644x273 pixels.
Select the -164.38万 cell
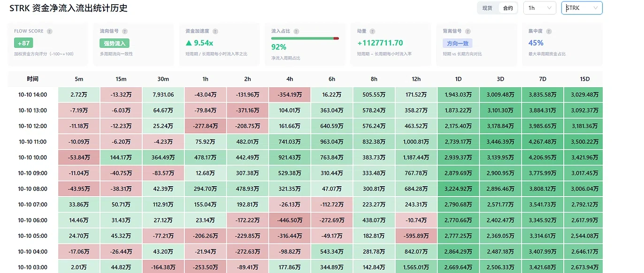pos(163,267)
